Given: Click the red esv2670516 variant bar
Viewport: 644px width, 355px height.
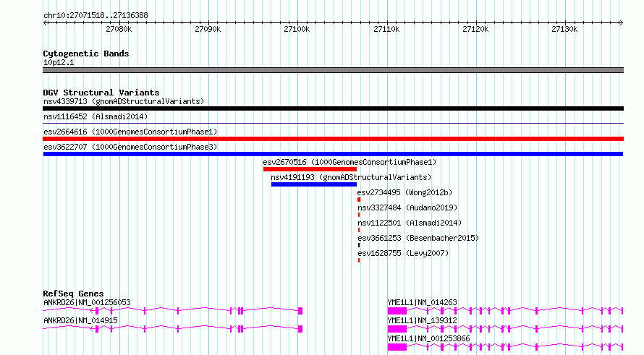Looking at the screenshot, I should [x=310, y=169].
